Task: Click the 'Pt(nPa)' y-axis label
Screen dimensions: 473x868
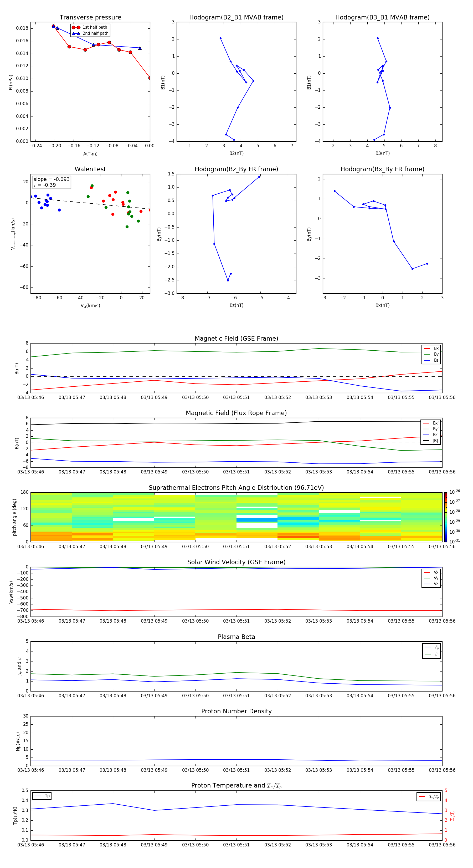Action: (x=11, y=82)
